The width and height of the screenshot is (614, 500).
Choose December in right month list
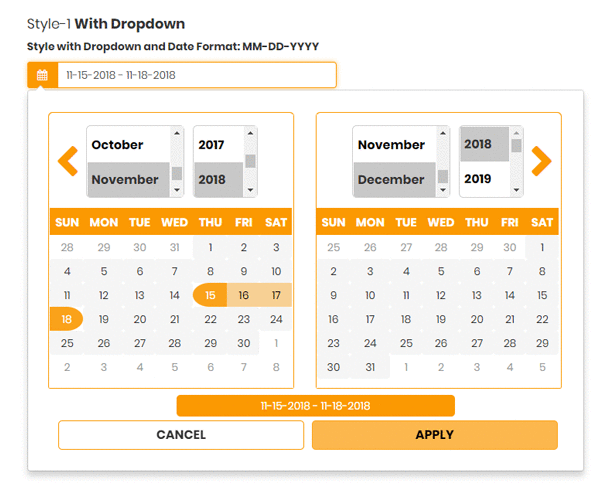tap(391, 179)
